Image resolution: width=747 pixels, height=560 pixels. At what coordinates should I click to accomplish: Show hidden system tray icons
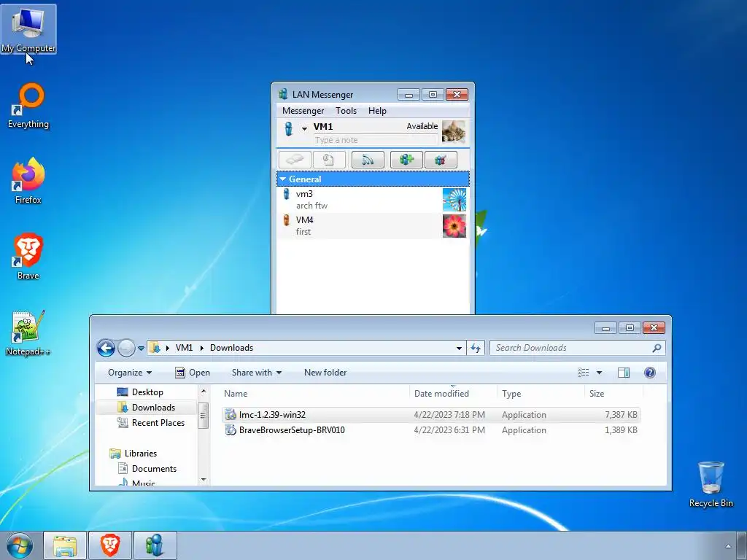coord(728,546)
